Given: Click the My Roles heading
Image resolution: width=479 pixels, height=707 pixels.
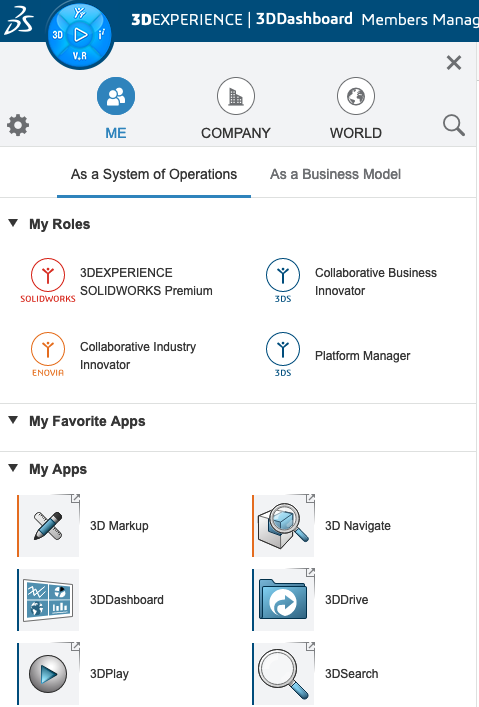Looking at the screenshot, I should coord(60,224).
